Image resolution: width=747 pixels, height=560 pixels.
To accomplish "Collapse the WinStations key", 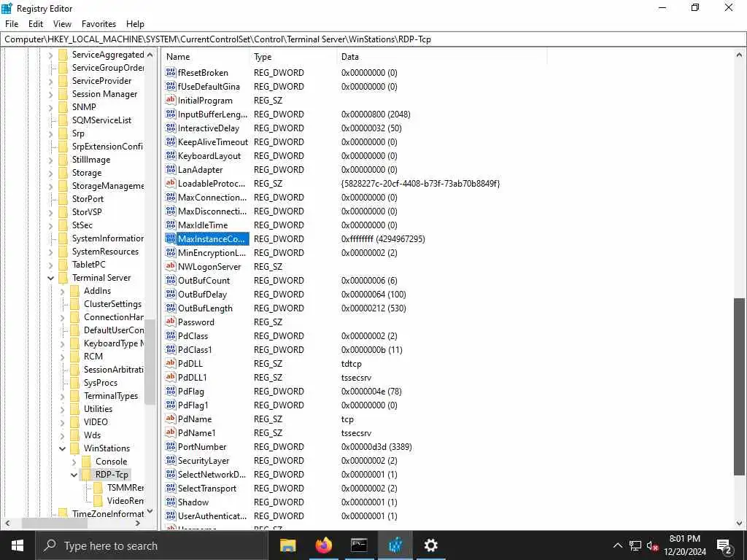I will 63,448.
